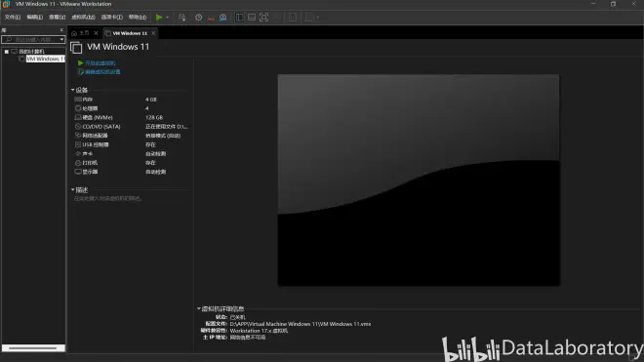This screenshot has height=362, width=644.
Task: Enter full screen mode icon
Action: pos(263,18)
